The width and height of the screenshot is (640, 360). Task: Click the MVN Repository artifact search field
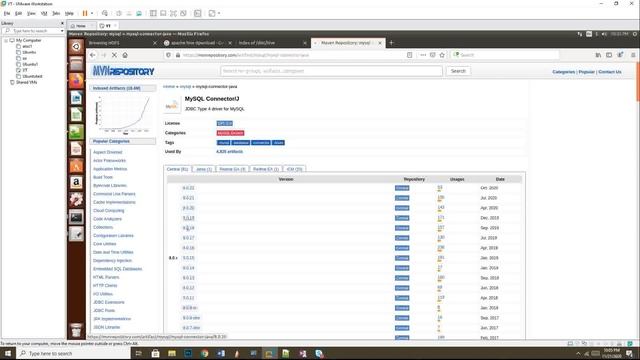[x=331, y=71]
